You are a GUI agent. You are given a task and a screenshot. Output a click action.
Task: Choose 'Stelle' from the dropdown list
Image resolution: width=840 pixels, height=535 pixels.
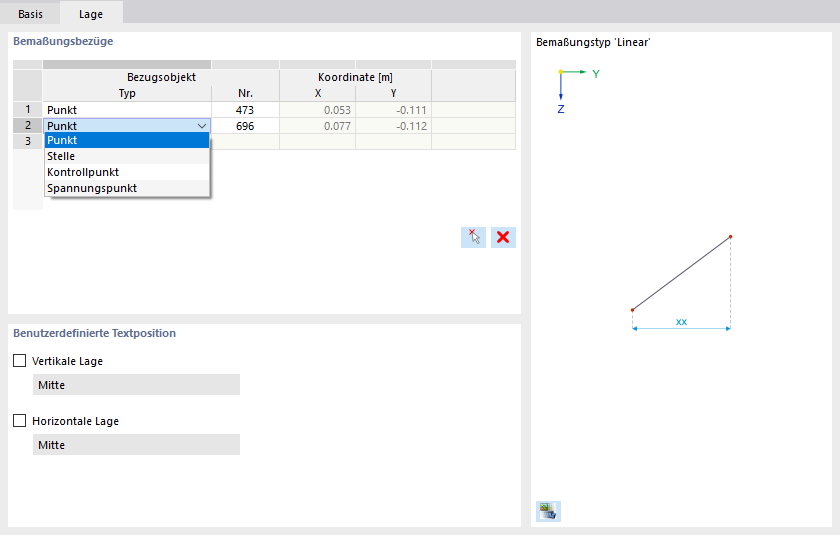tap(127, 156)
